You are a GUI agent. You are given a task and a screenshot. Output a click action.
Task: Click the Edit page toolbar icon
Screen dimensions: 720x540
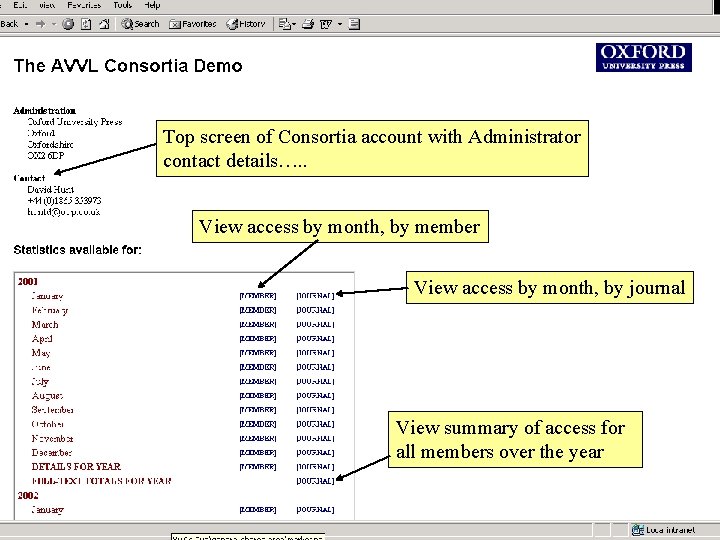[326, 24]
